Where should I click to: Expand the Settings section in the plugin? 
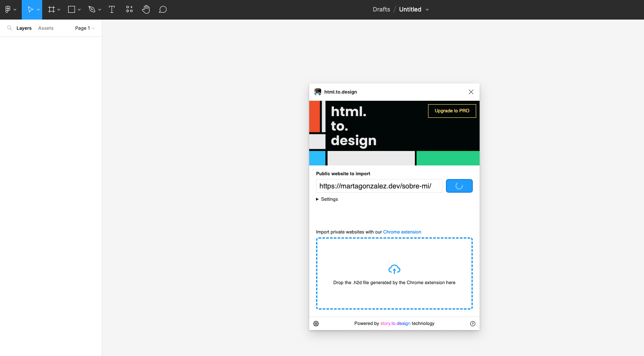(327, 199)
